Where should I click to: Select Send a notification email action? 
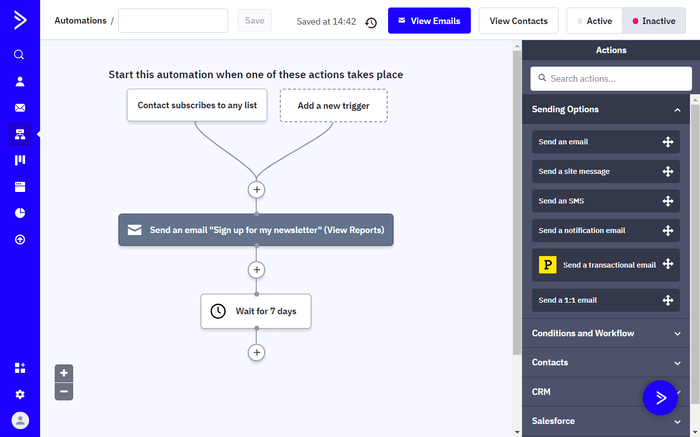click(605, 230)
